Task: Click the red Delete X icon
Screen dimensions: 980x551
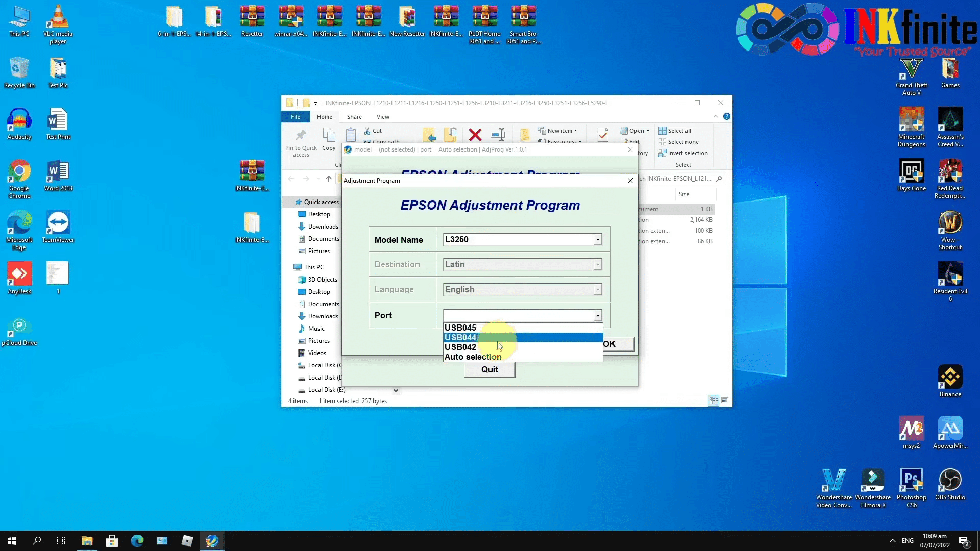Action: tap(475, 135)
